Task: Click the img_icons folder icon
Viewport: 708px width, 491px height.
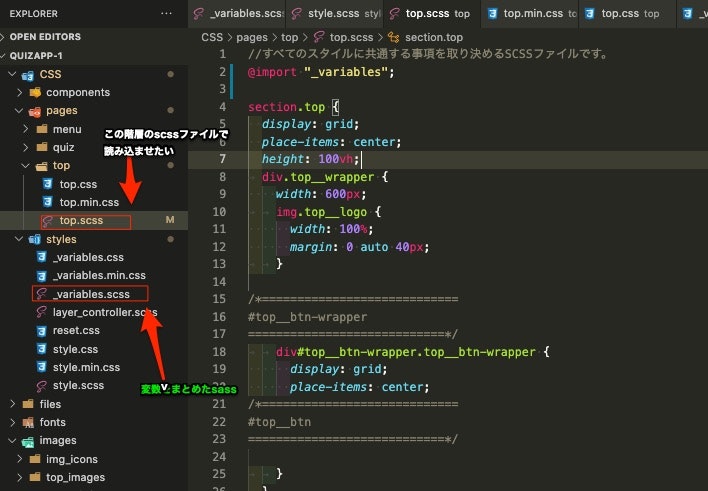Action: (35, 459)
